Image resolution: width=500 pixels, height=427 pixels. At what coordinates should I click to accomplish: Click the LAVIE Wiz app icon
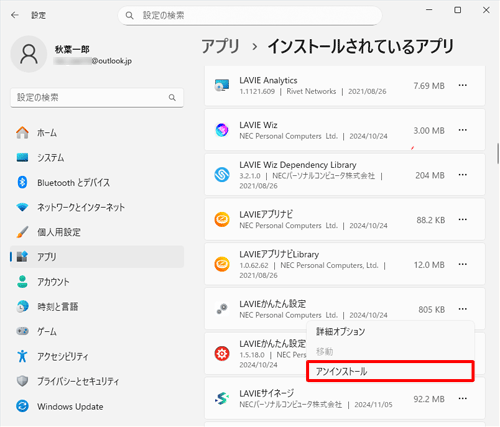(x=222, y=130)
